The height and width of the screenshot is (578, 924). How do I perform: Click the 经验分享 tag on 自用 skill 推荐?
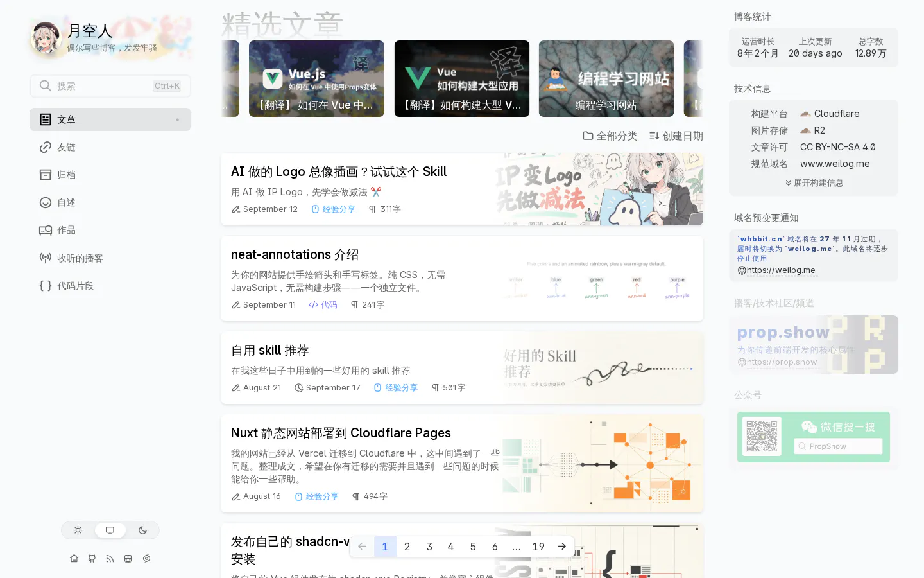click(x=395, y=388)
